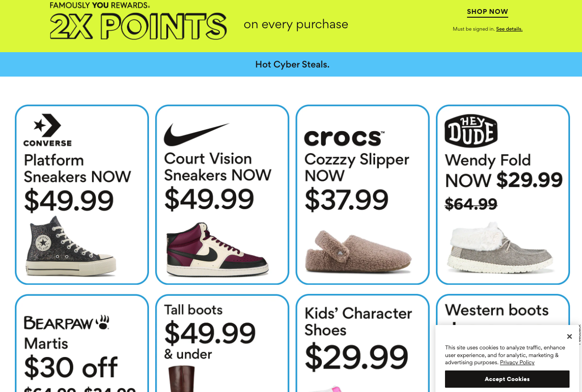Click the Hot Cyber Steals banner
This screenshot has width=582, height=392.
[x=292, y=65]
